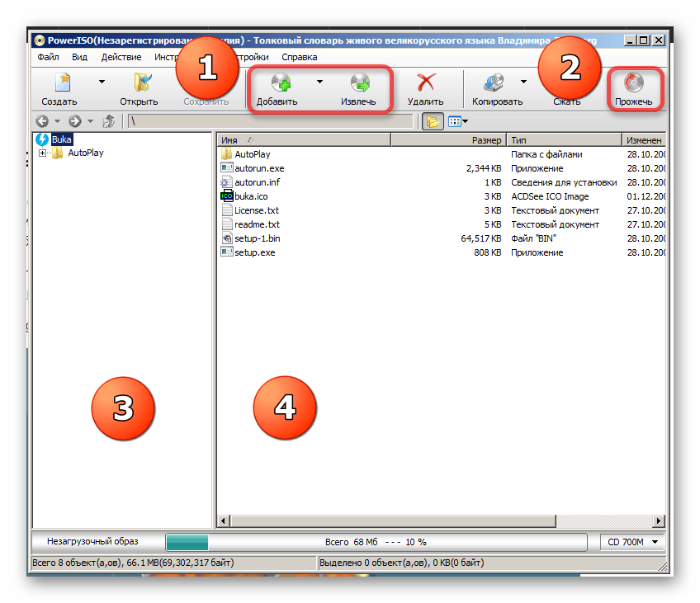Click the ACDSee ICO Image type cell
Viewport: 700px width, 603px height.
pos(550,196)
